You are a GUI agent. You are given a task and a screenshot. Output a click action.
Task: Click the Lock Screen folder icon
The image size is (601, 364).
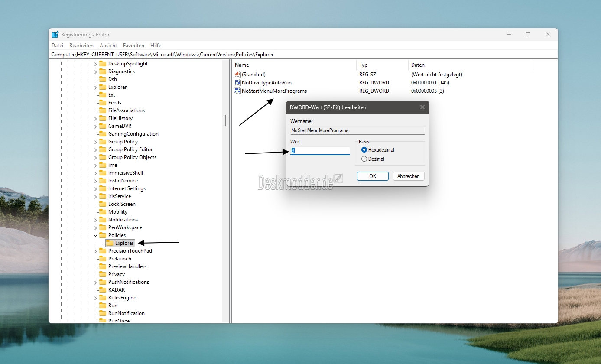click(x=103, y=204)
